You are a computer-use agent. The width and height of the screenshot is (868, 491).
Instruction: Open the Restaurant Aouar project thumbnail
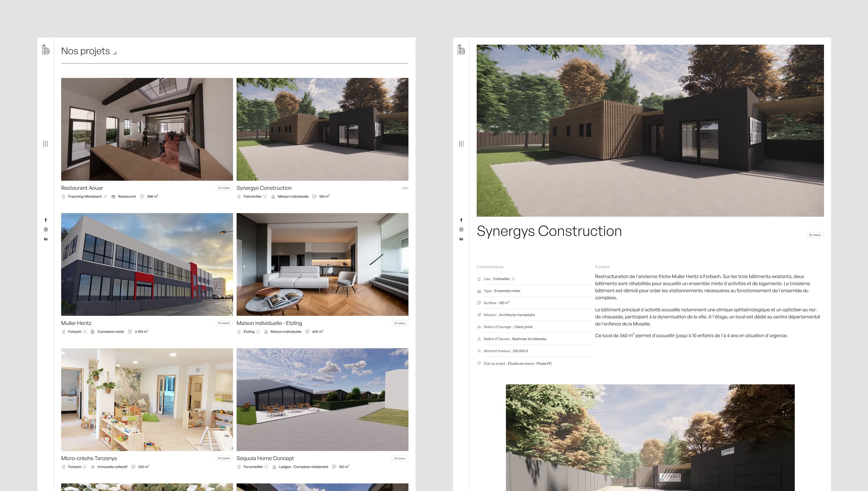147,129
